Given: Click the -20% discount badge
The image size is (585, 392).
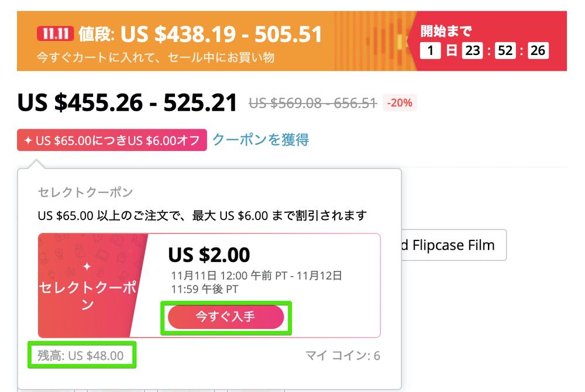Looking at the screenshot, I should coord(400,103).
